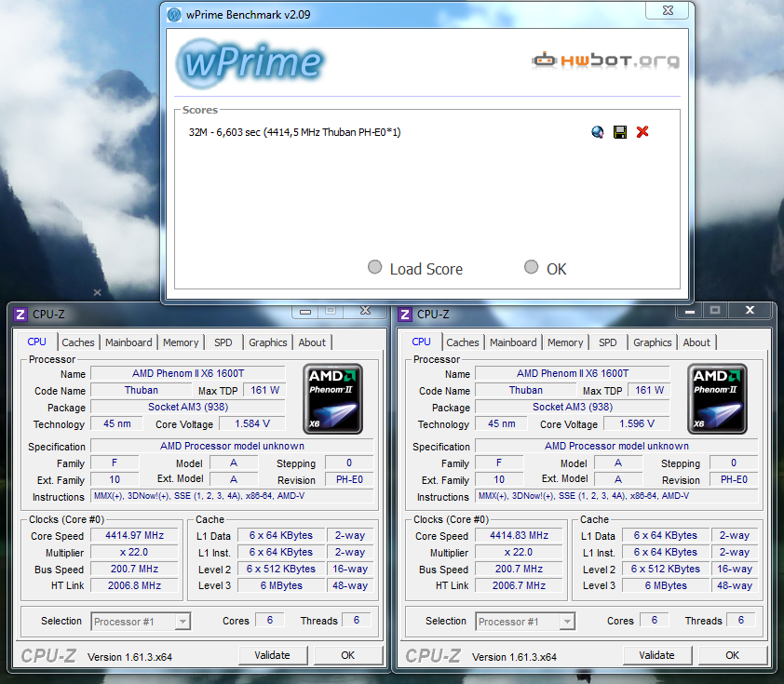Click Multiplier x 22.0 in left CPU-Z
The height and width of the screenshot is (684, 784).
pos(134,553)
